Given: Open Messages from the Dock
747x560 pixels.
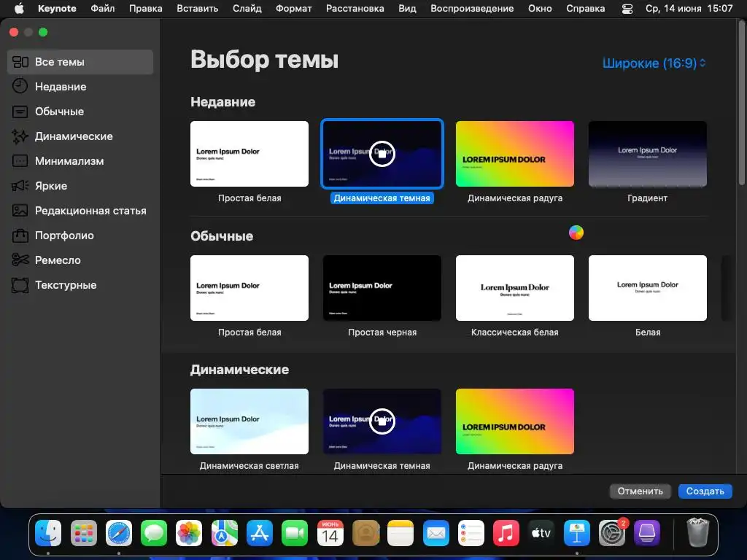Looking at the screenshot, I should pyautogui.click(x=154, y=532).
